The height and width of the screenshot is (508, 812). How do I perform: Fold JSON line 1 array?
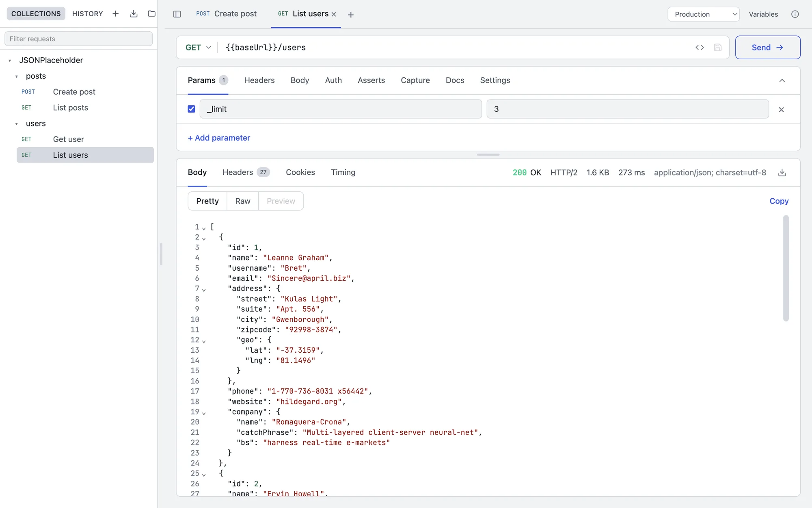coord(204,228)
